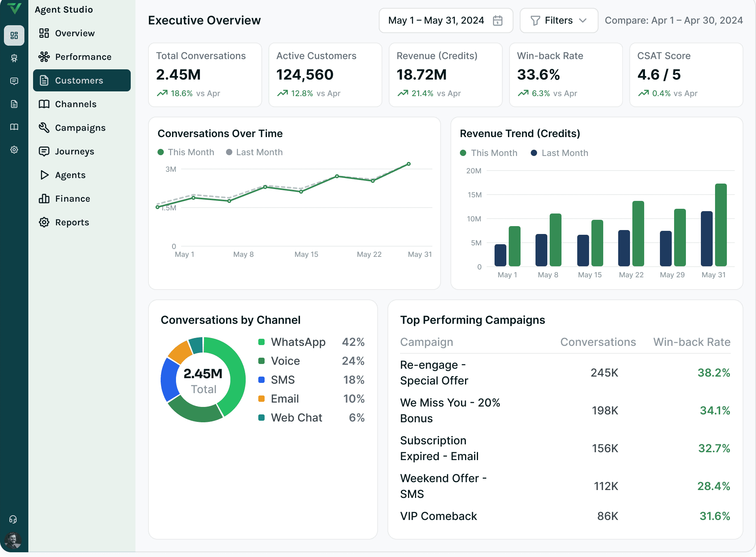Click the trend arrow under Revenue (Credits)
The image size is (756, 557).
[x=403, y=93]
